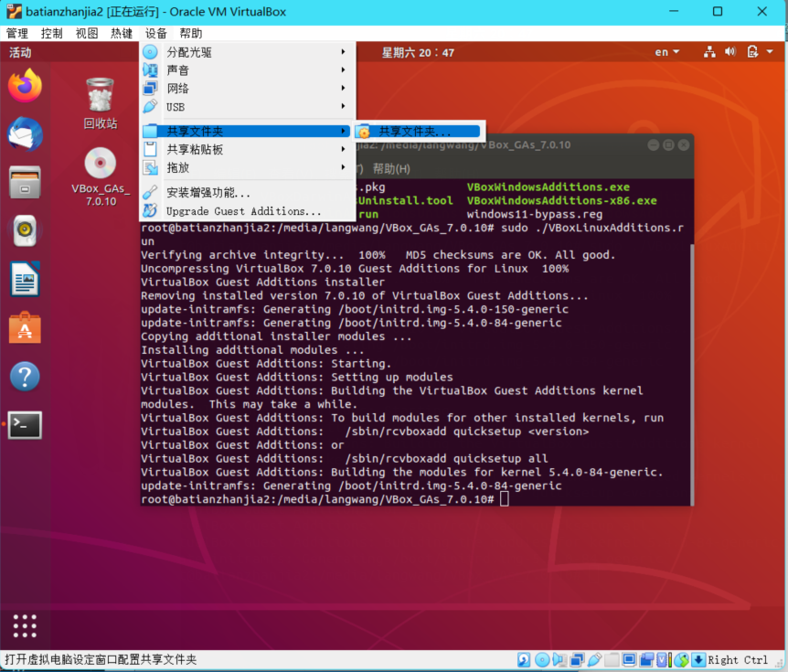
Task: Open the terminal 帮助(H) menu
Action: 391,168
